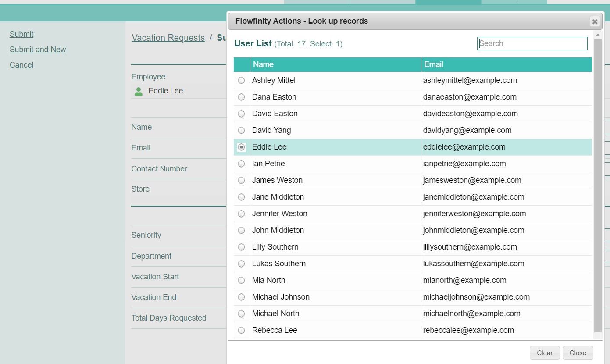
Task: Click email ianpetrie@example.com
Action: [x=464, y=164]
